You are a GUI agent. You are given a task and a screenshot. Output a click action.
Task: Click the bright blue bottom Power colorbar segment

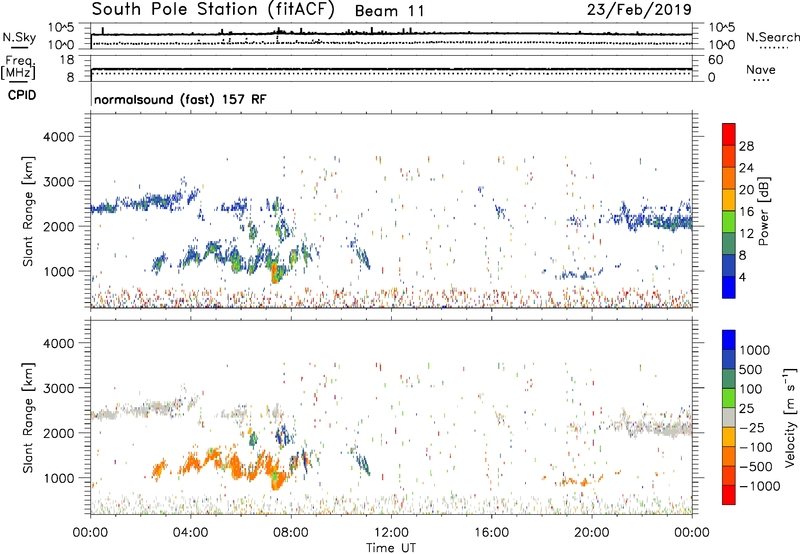[729, 287]
